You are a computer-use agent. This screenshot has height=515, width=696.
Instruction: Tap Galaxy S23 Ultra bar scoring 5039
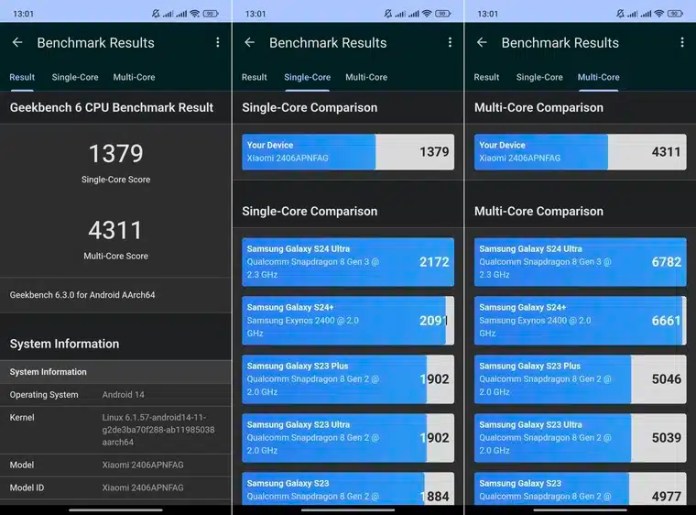point(580,438)
